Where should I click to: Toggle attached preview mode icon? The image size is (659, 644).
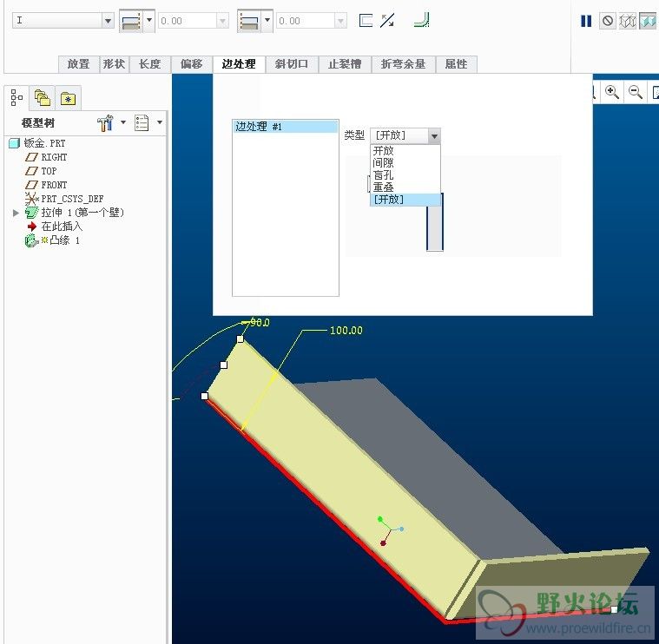point(648,21)
